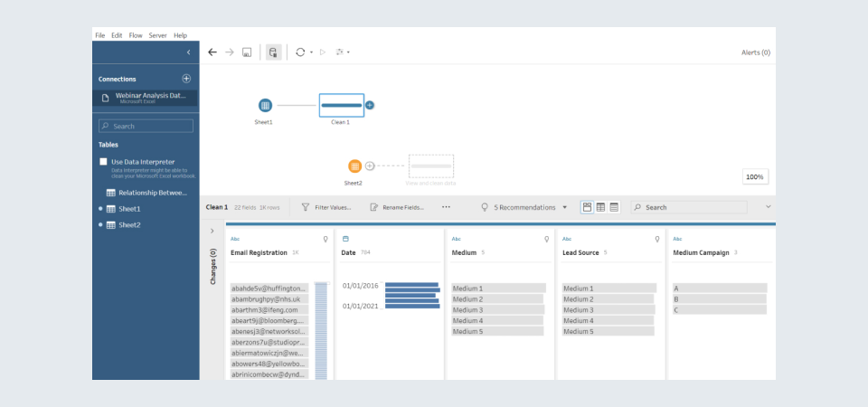Click Filter Values in the Clean 1 toolbar
Image resolution: width=868 pixels, height=407 pixels.
[x=326, y=207]
